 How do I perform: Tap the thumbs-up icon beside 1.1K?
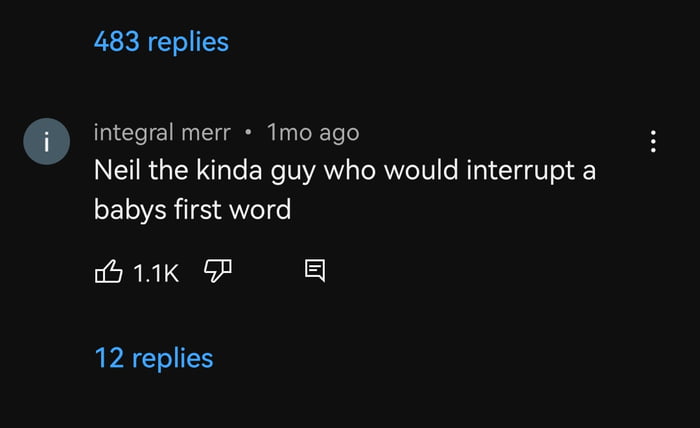click(108, 271)
